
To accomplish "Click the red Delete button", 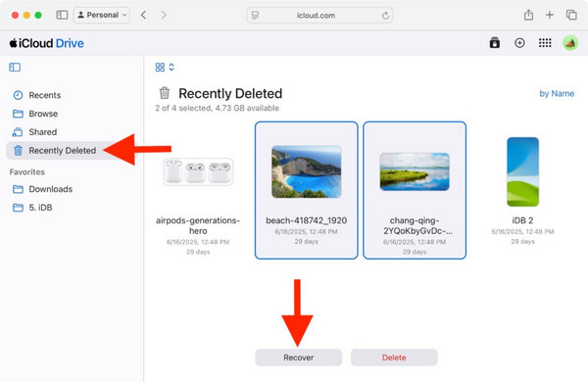I will click(394, 358).
